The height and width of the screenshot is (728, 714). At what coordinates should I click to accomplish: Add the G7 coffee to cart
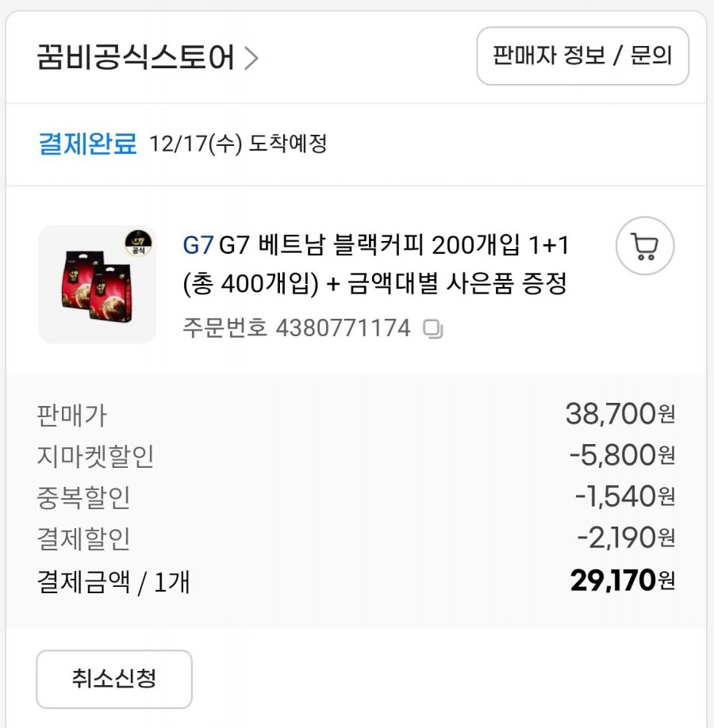tap(644, 247)
